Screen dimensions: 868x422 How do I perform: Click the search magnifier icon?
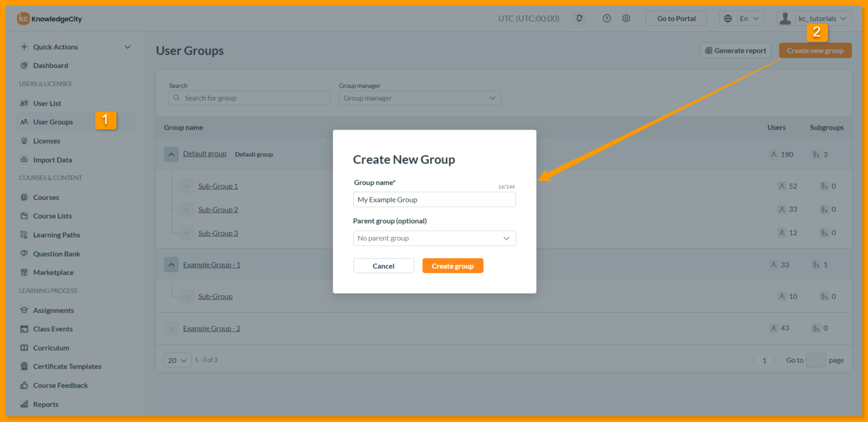176,98
